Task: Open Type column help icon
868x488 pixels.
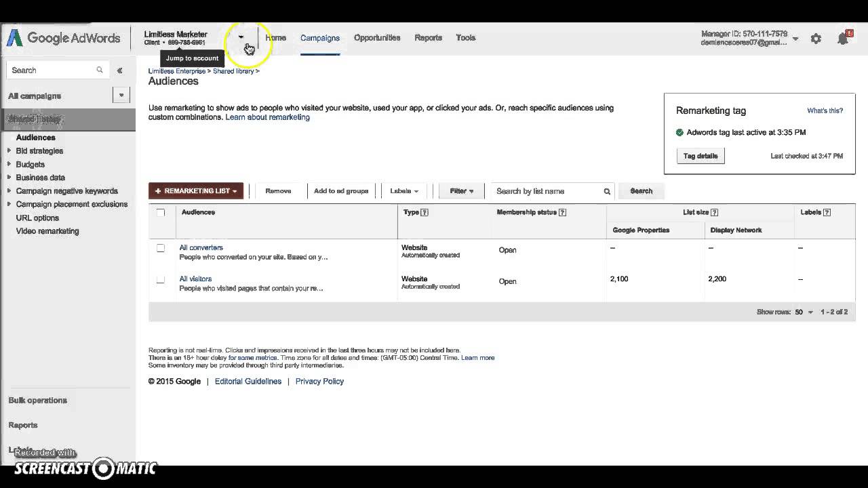Action: (x=425, y=212)
